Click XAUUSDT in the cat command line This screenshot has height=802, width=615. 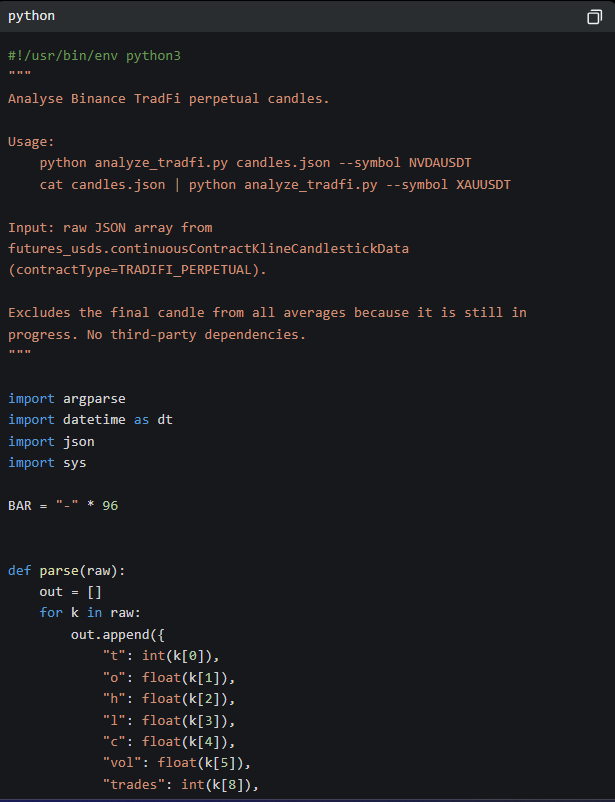pyautogui.click(x=484, y=184)
